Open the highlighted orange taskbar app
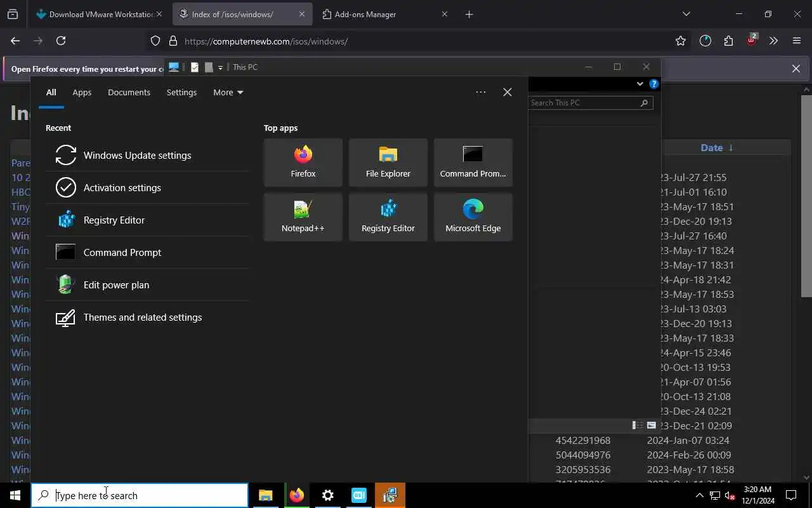The image size is (812, 508). tap(390, 495)
